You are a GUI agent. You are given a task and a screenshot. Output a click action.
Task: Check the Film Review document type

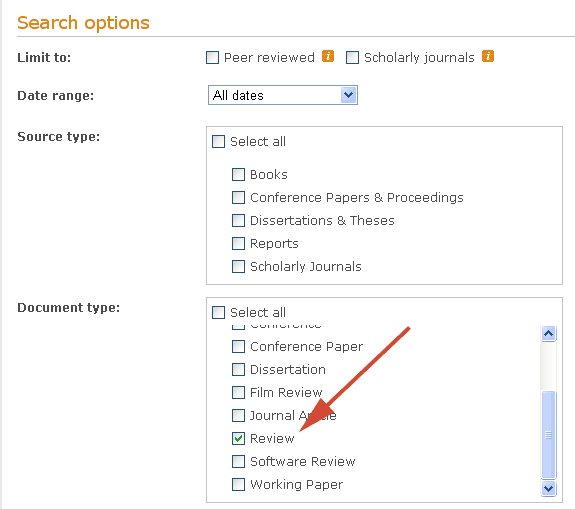[238, 392]
